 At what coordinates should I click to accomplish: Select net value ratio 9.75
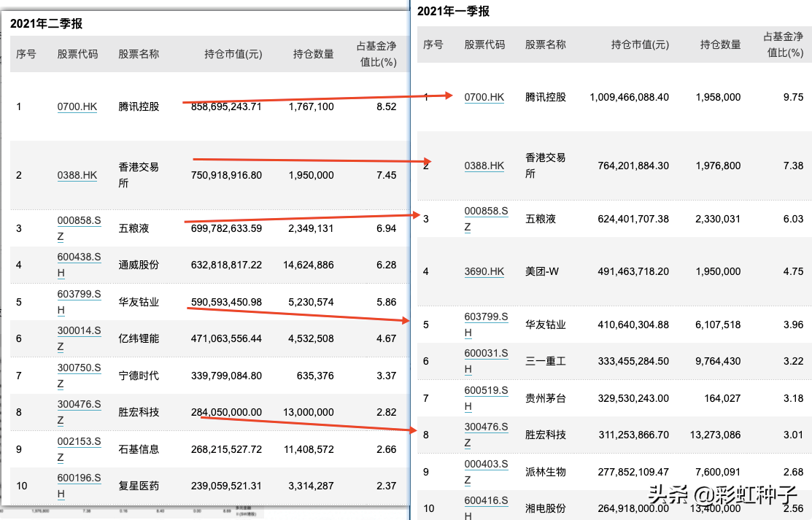click(x=793, y=98)
